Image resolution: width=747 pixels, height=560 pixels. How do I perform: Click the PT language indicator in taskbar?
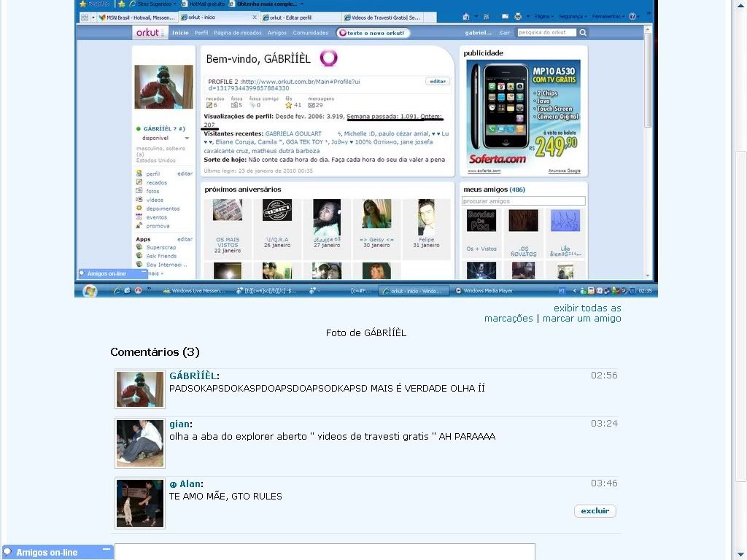click(562, 290)
